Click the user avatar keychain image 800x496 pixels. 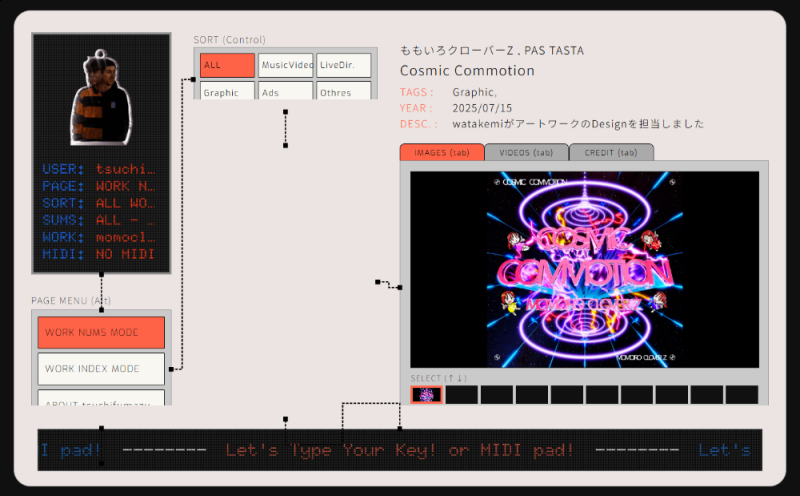(101, 98)
